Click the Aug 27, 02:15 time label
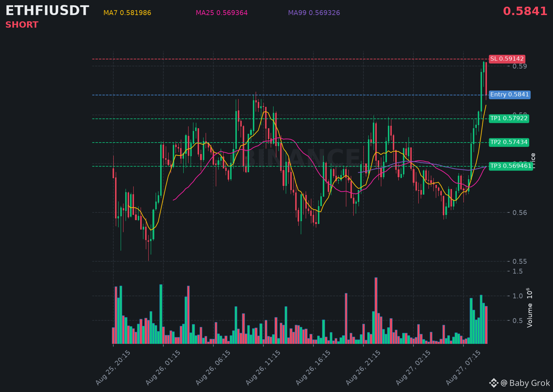The image size is (553, 392). [x=413, y=368]
